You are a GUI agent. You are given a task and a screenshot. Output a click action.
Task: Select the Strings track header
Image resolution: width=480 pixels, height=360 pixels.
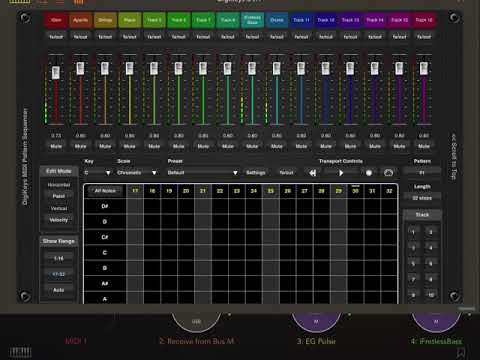105,20
